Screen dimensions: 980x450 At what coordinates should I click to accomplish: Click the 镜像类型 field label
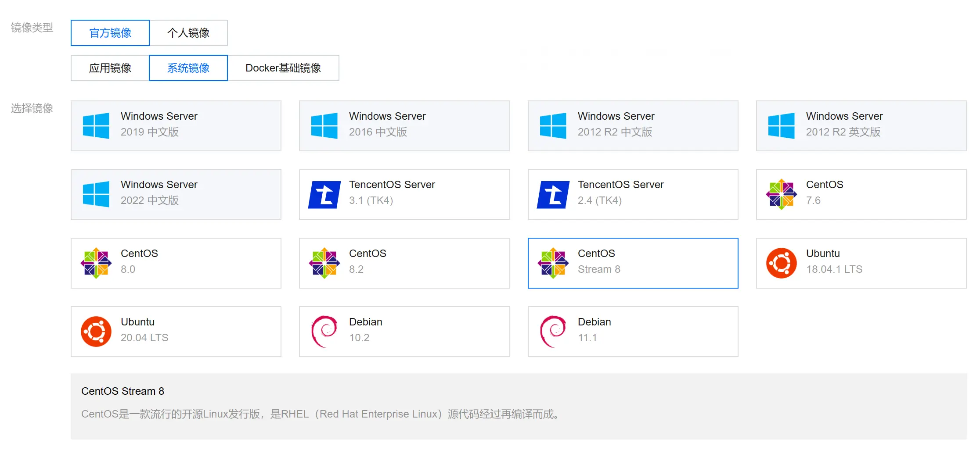point(32,28)
